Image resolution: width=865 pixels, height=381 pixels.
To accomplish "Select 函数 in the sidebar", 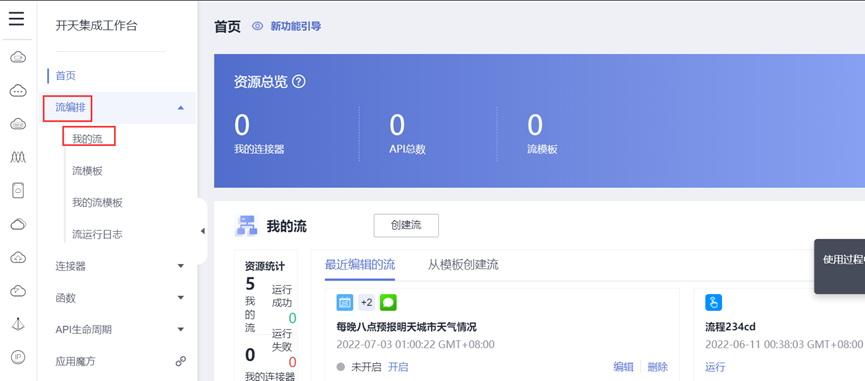I will [66, 298].
